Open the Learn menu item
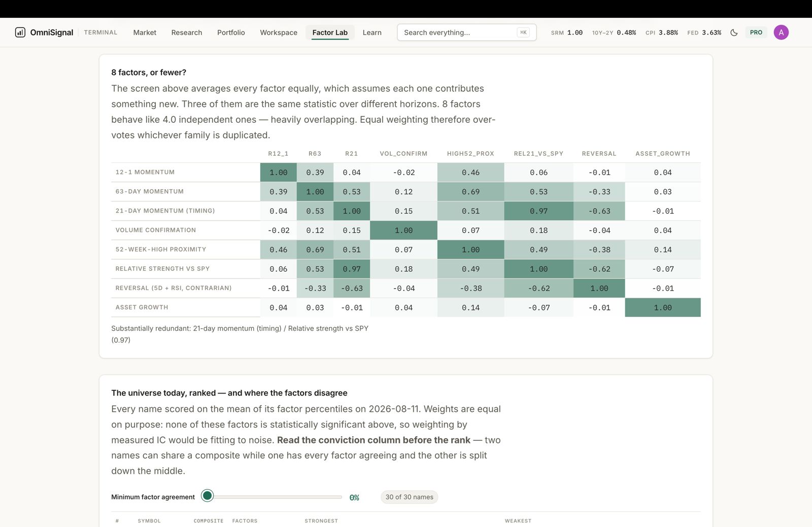The image size is (812, 527). click(372, 32)
